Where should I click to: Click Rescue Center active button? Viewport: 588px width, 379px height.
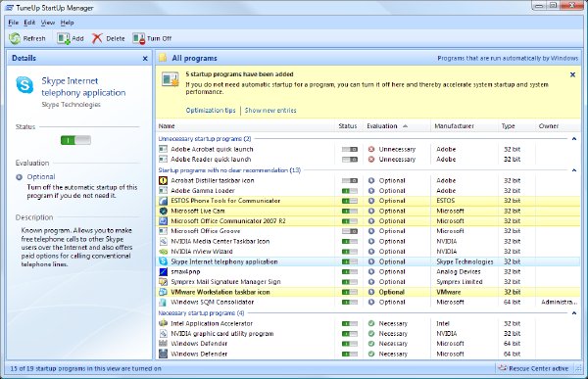pyautogui.click(x=533, y=368)
